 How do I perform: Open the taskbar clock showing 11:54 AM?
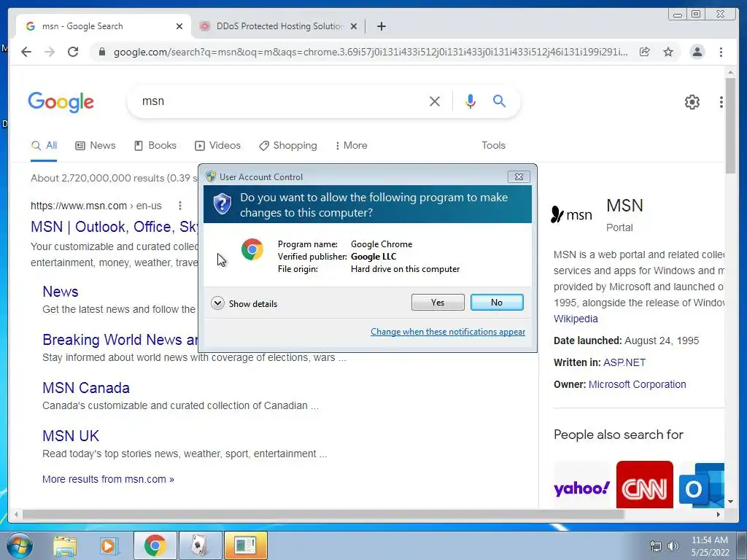[710, 546]
